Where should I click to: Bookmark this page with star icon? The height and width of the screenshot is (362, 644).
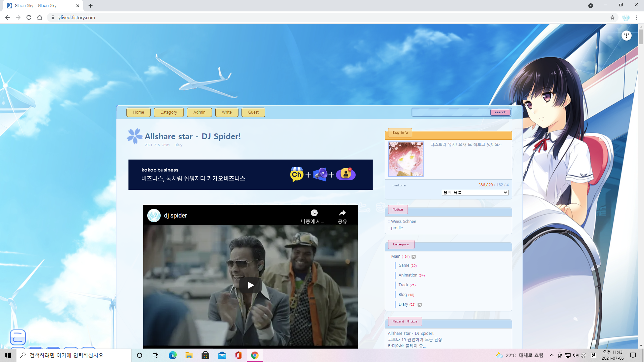pyautogui.click(x=612, y=17)
